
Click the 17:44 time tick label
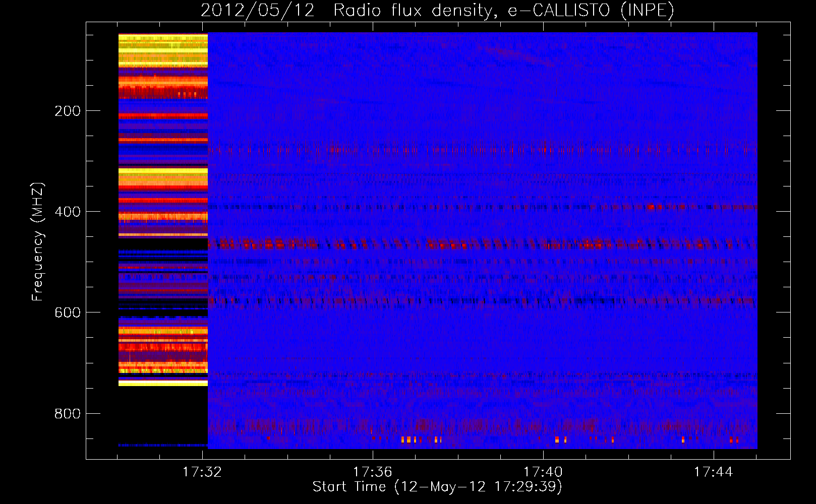[714, 472]
